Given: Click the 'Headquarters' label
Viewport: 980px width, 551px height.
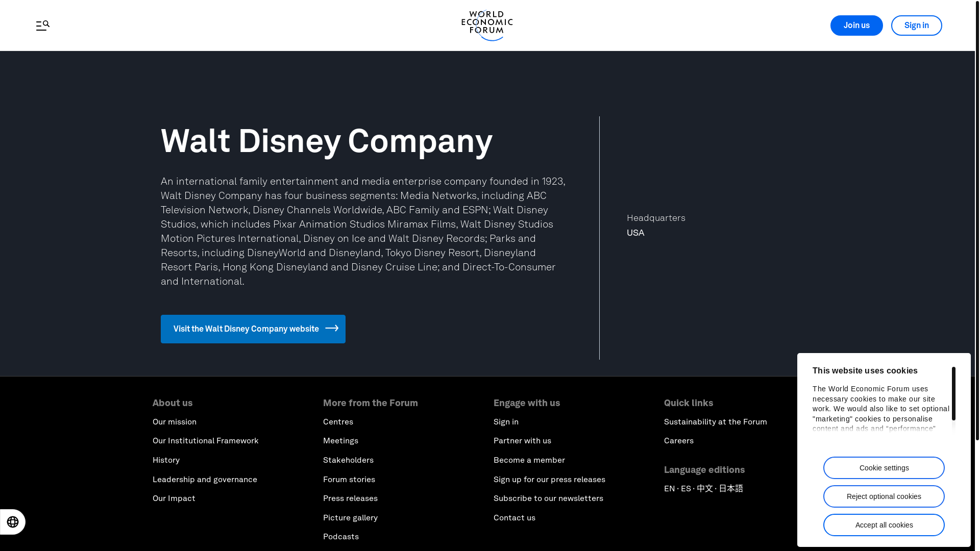Looking at the screenshot, I should coord(656,218).
